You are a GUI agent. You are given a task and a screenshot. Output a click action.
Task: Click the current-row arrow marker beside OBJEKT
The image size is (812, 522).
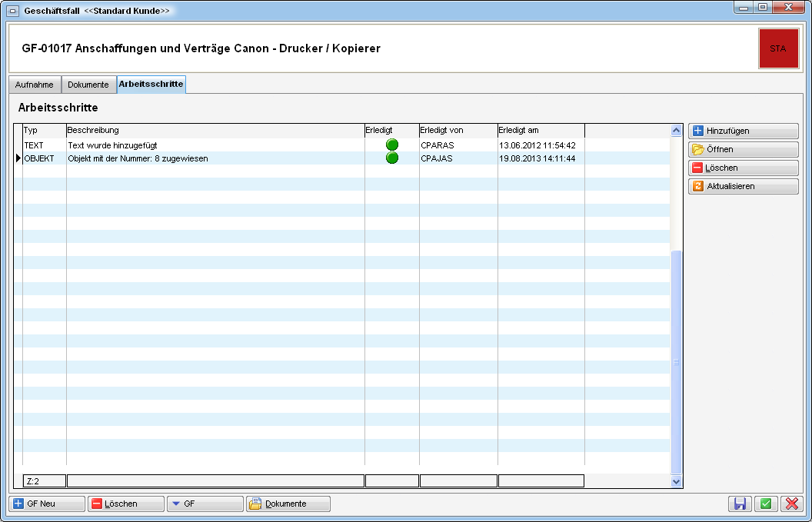(x=18, y=158)
